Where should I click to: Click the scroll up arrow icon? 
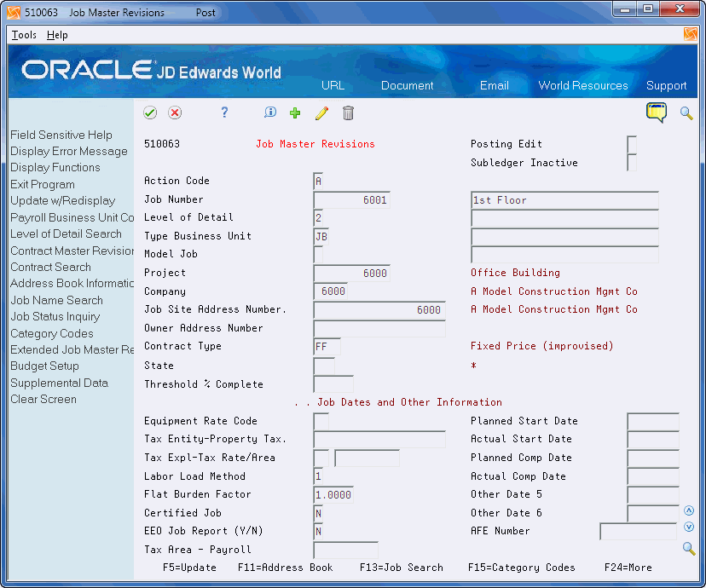click(688, 510)
